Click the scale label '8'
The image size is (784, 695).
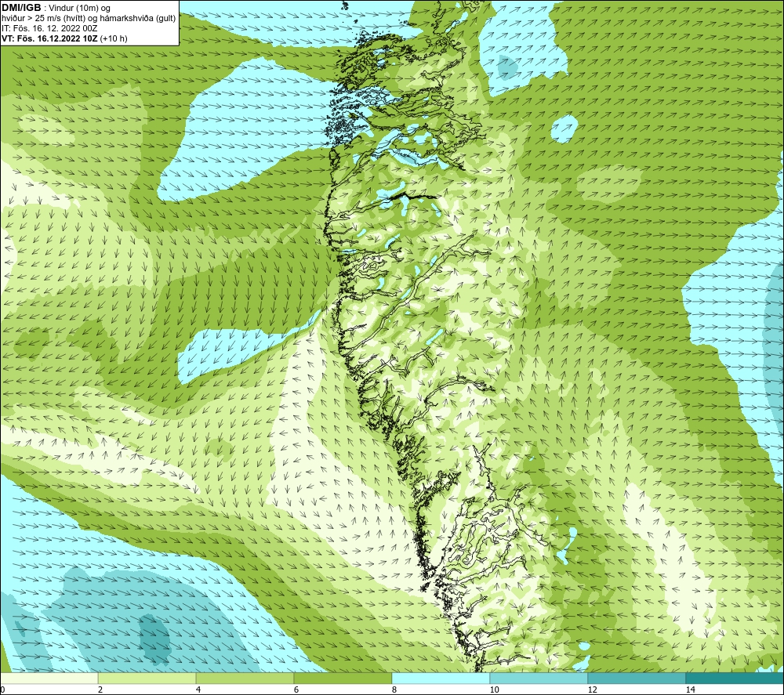(394, 690)
